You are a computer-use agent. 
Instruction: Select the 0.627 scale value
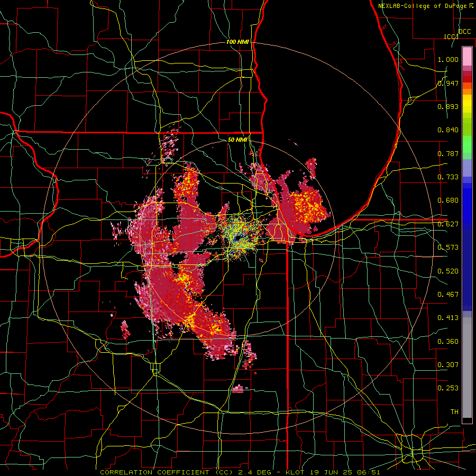pos(448,224)
